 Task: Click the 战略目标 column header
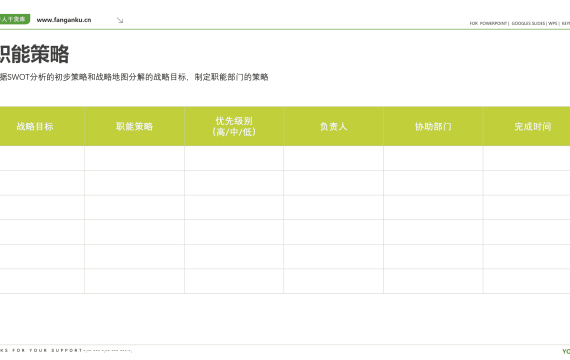pyautogui.click(x=42, y=127)
